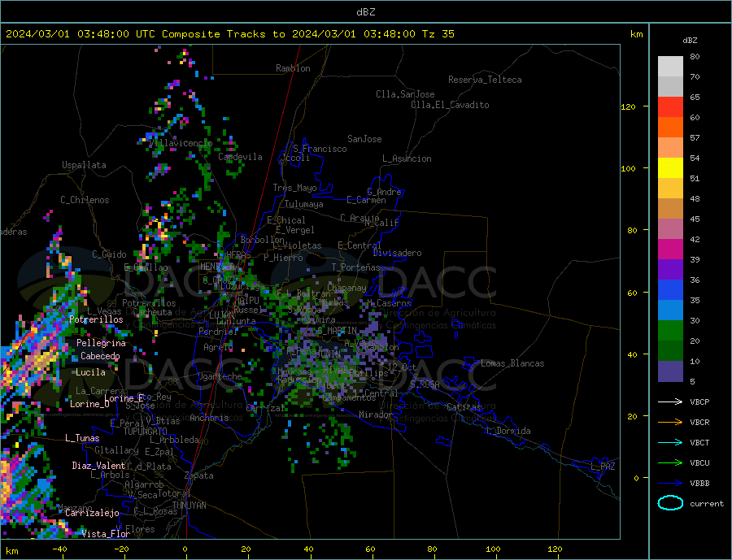Select the bright green dBZ legend swatch
The width and height of the screenshot is (732, 560).
670,331
